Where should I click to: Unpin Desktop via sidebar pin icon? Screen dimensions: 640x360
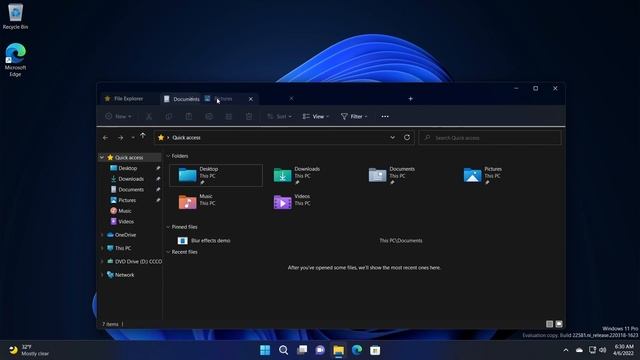pyautogui.click(x=158, y=168)
